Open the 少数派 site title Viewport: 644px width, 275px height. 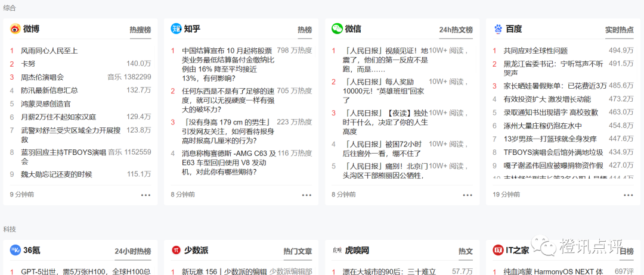click(196, 251)
